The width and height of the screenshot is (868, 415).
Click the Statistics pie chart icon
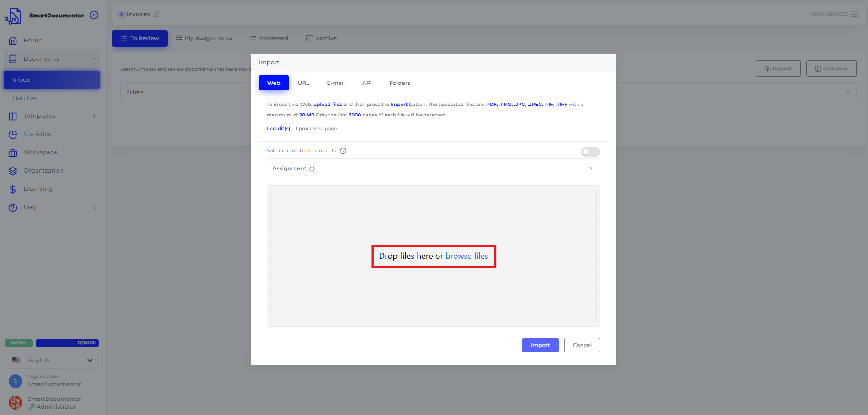[13, 134]
